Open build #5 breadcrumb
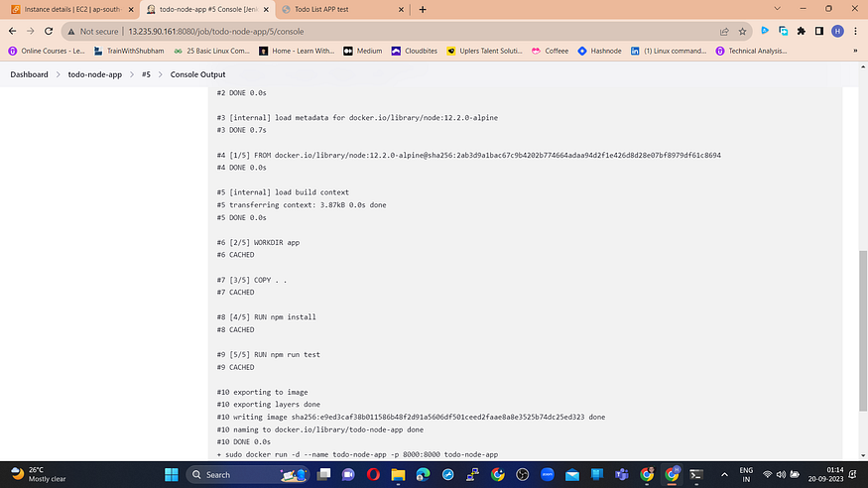Screen dimensions: 868x488 click(x=146, y=74)
